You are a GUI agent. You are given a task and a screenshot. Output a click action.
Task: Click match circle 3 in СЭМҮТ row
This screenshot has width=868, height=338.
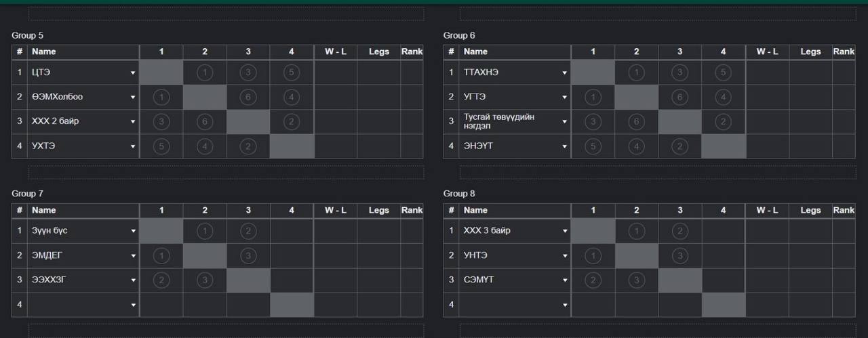click(636, 280)
